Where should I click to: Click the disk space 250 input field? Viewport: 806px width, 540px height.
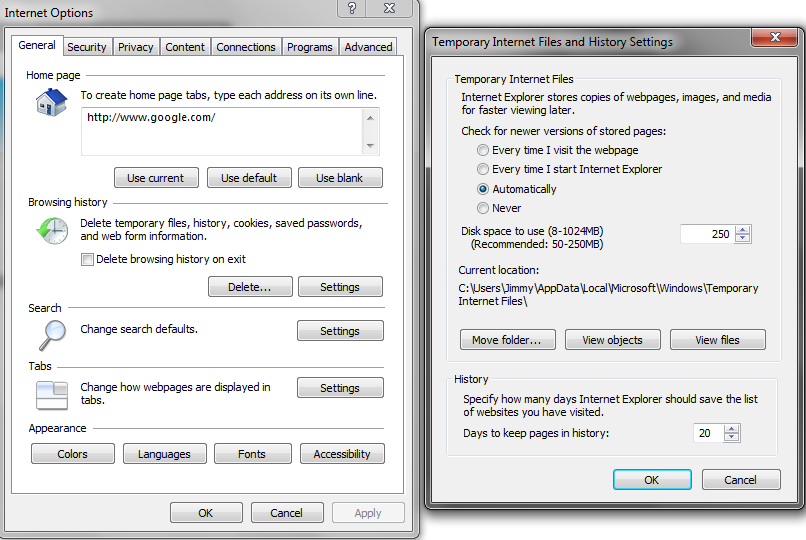pos(708,234)
